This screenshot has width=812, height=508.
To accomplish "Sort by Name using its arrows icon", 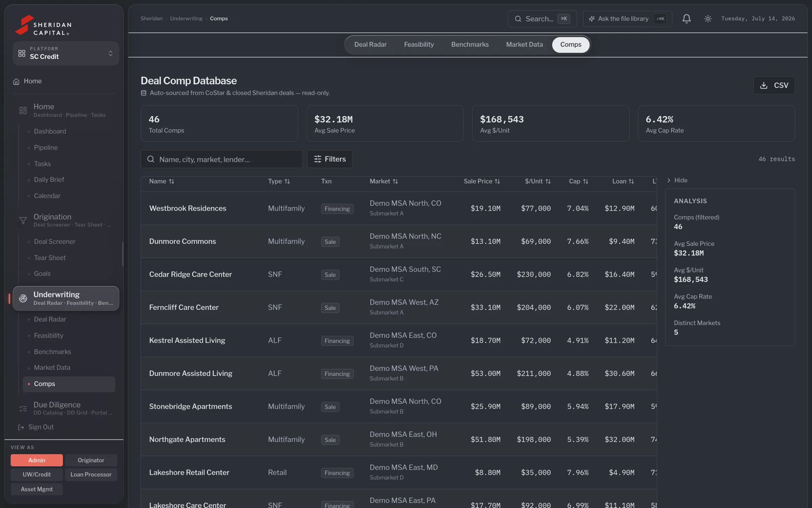I will [x=172, y=182].
